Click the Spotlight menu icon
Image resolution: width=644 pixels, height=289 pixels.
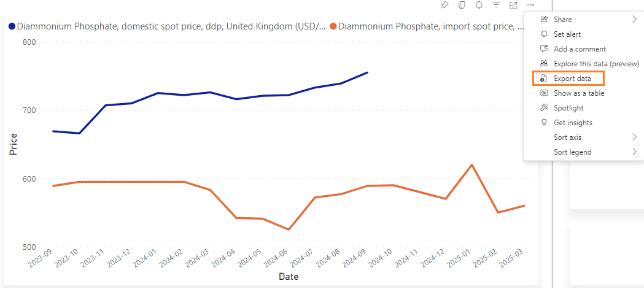(543, 108)
